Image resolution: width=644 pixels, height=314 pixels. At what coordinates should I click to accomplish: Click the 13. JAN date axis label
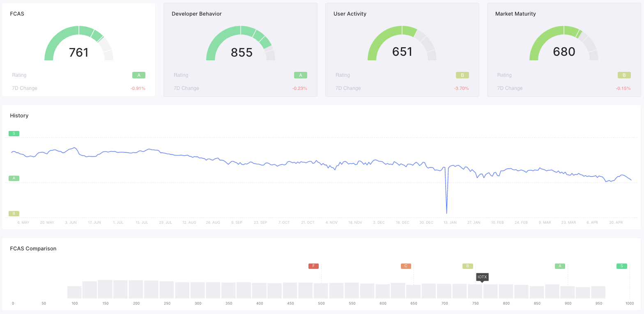pos(450,222)
